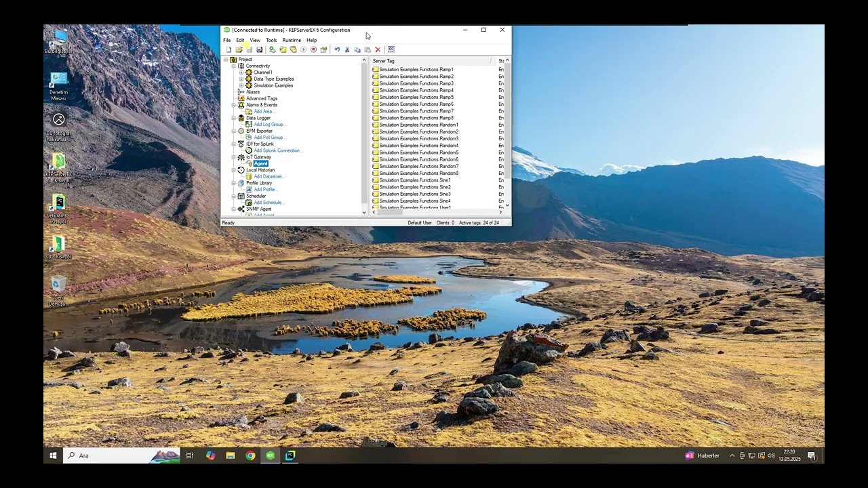Collapse the Connectivity tree node
Viewport: 868px width, 488px height.
pyautogui.click(x=234, y=66)
